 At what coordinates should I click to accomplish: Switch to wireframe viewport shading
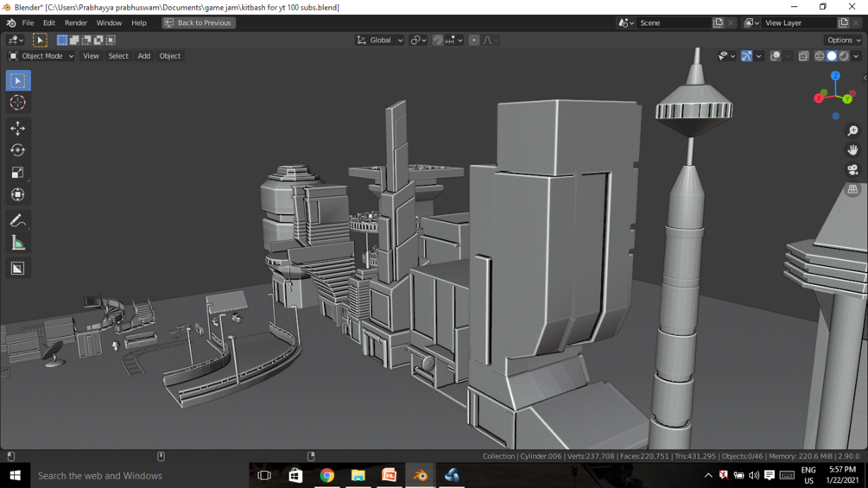pos(820,56)
